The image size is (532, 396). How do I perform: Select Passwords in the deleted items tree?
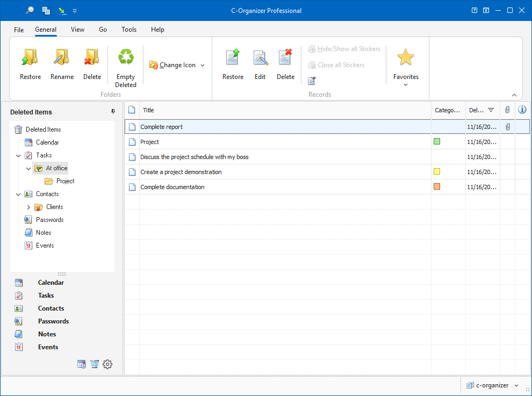pyautogui.click(x=50, y=220)
